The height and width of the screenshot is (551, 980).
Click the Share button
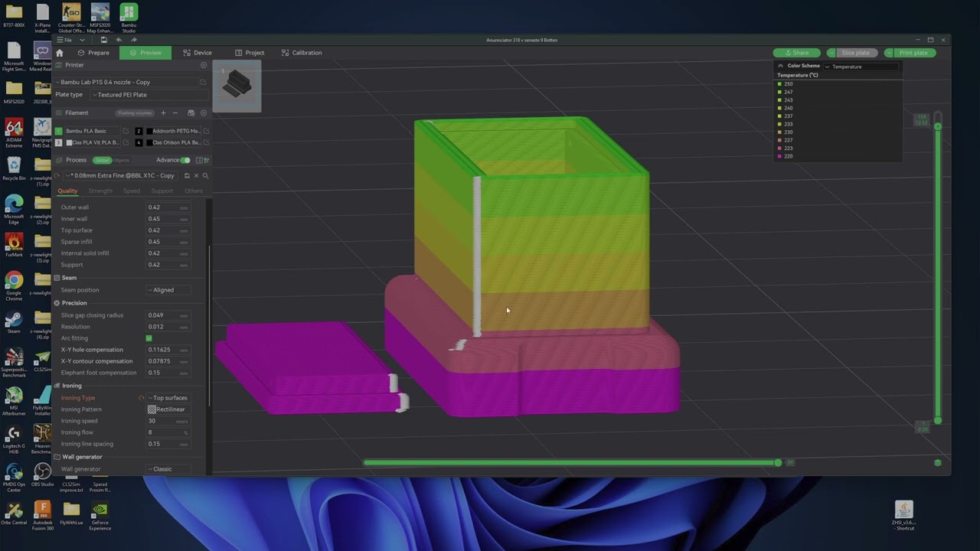pos(797,53)
